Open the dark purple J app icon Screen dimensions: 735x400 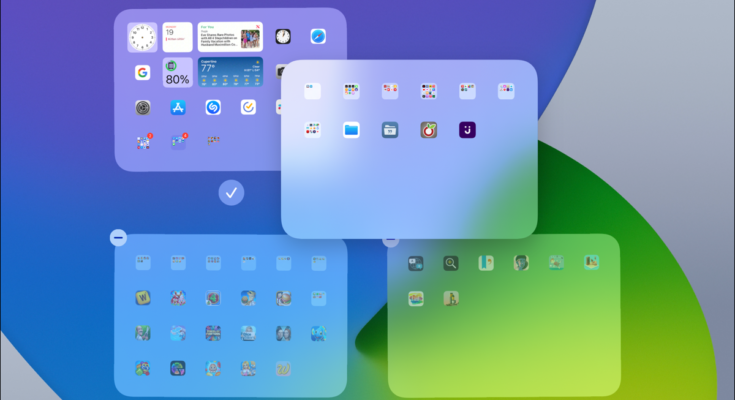click(x=466, y=129)
